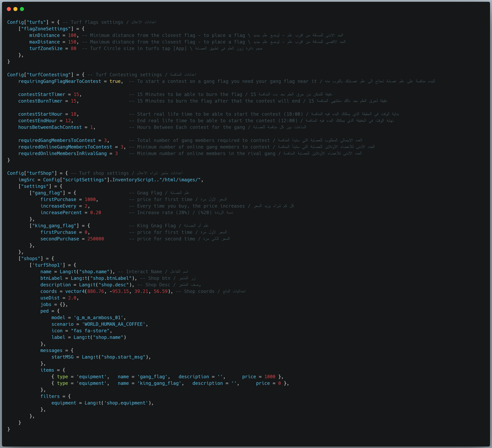Click the 'king_gang_flag' item name string

[159, 384]
